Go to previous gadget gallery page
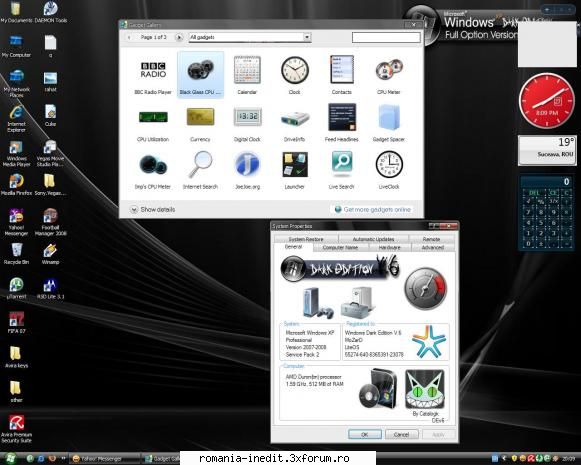 [129, 37]
